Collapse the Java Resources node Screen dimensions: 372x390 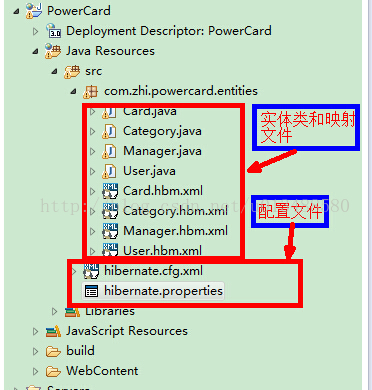tap(35, 52)
